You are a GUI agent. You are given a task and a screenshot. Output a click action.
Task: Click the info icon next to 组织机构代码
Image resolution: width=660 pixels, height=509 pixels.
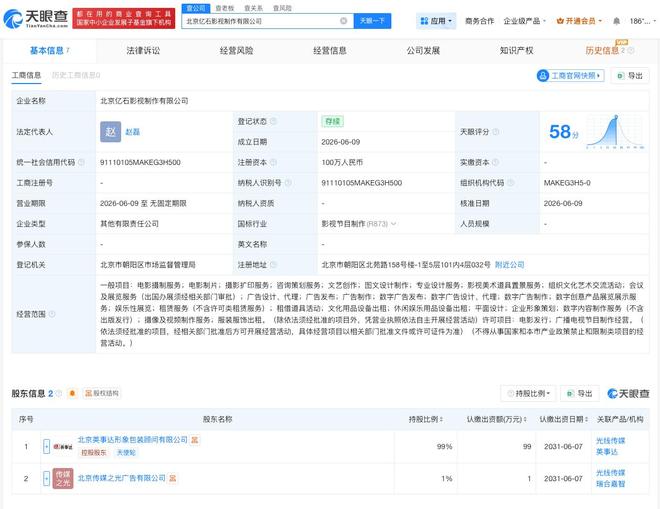[511, 183]
